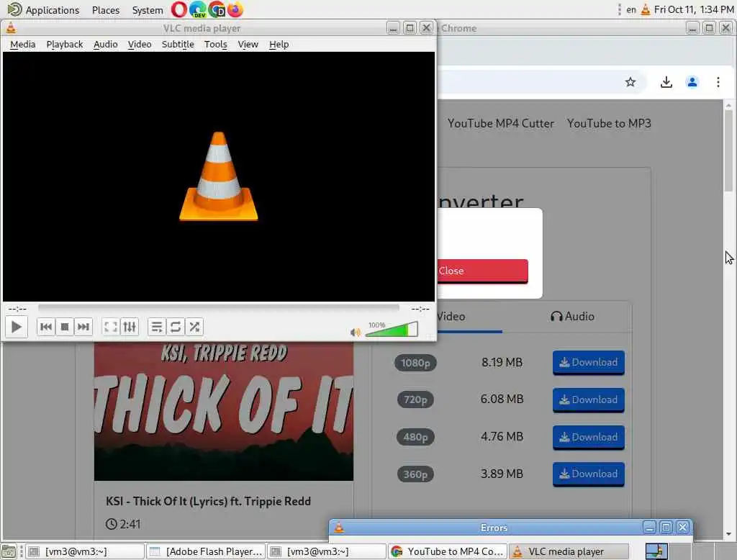Click the Chrome page vertical scrollbar
The width and height of the screenshot is (737, 560).
tap(728, 150)
